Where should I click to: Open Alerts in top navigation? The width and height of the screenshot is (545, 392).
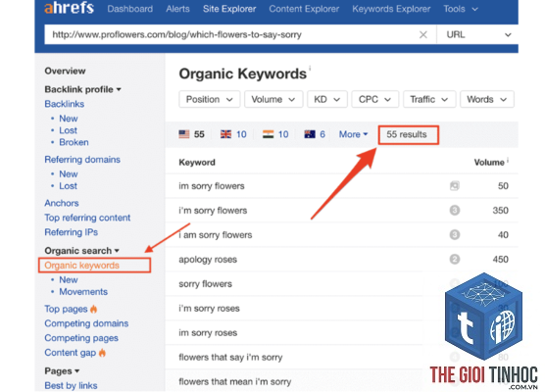177,9
